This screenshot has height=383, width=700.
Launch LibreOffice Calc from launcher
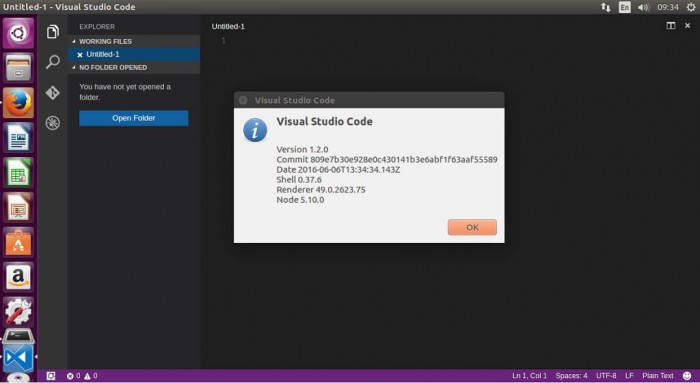tap(18, 172)
